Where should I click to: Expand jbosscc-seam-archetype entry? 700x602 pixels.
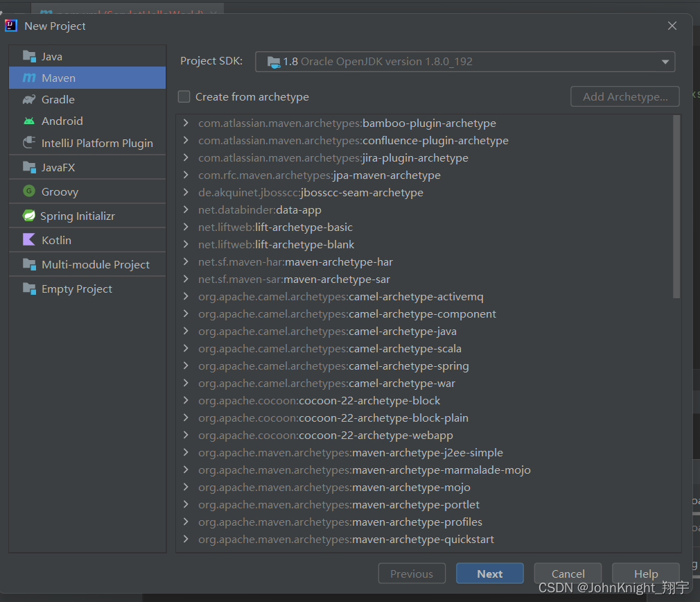(186, 193)
